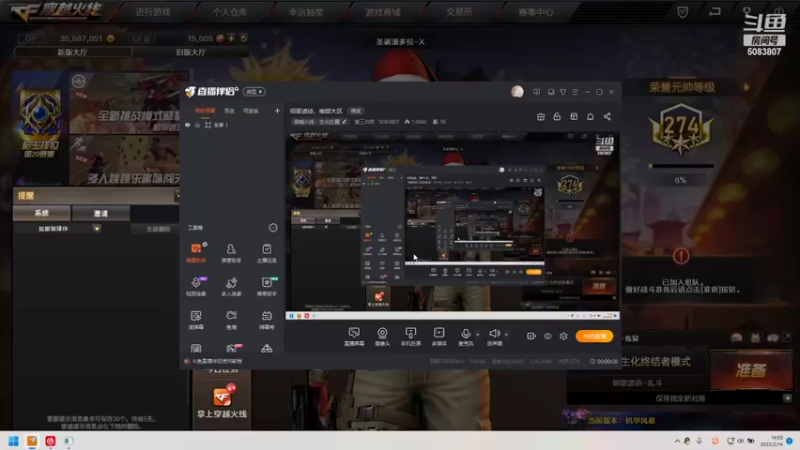
Task: Collapse the 工具箱 toolbox with the minus circle
Action: (x=273, y=228)
